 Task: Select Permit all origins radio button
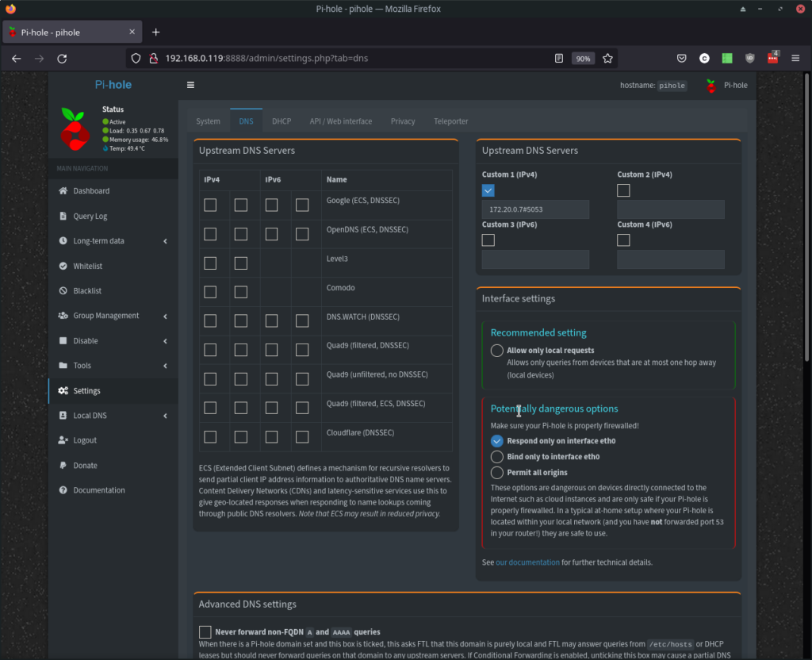point(496,473)
